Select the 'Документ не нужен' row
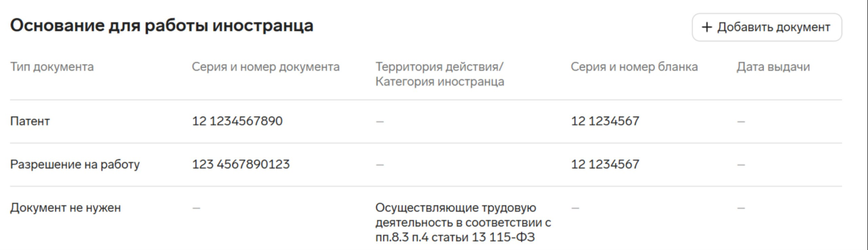This screenshot has height=250, width=868. pyautogui.click(x=65, y=208)
